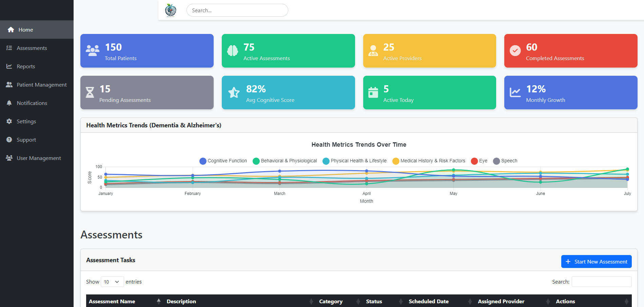Image resolution: width=644 pixels, height=307 pixels.
Task: Click the Support question mark icon
Action: point(9,140)
